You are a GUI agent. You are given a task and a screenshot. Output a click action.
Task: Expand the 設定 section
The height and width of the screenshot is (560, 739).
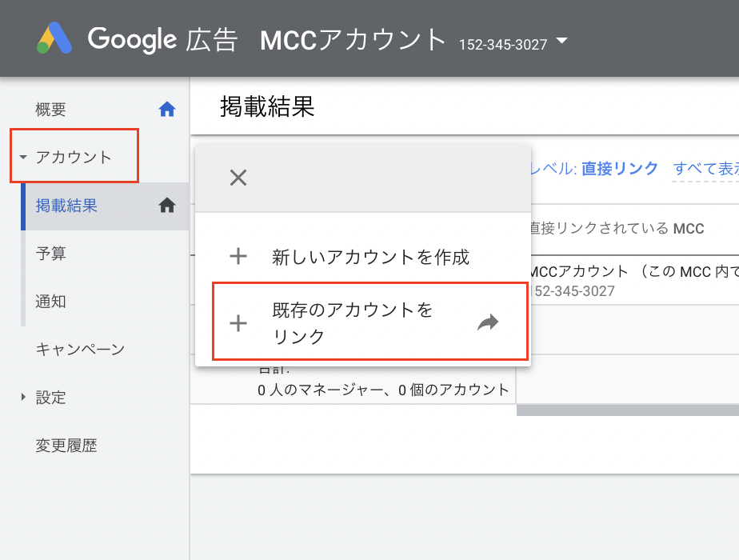tap(23, 397)
